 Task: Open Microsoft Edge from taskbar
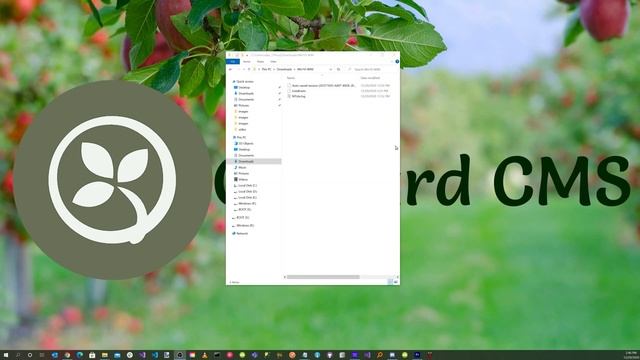pos(80,355)
